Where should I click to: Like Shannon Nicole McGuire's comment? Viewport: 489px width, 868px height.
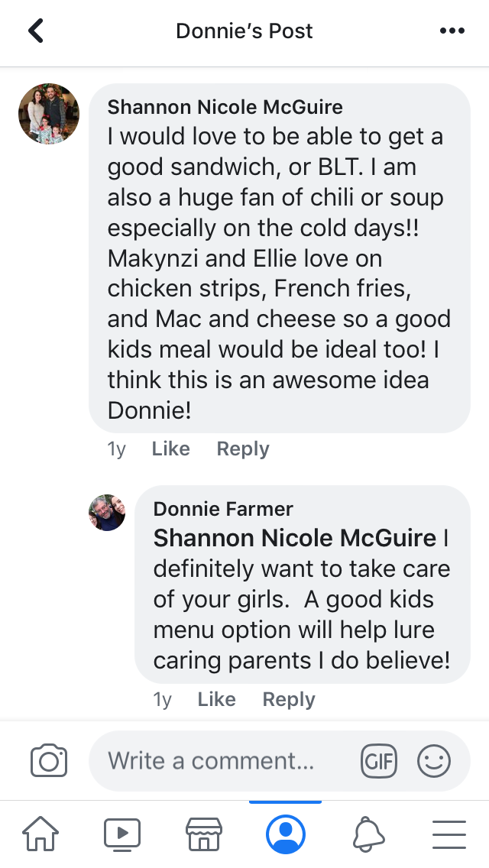170,449
